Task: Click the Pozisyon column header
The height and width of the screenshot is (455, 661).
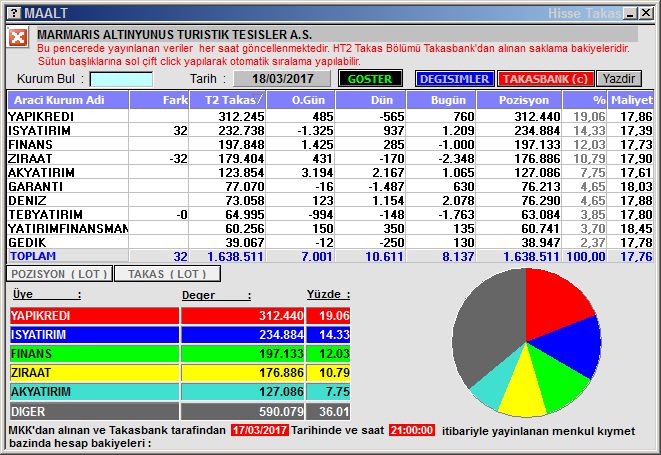Action: pos(519,100)
